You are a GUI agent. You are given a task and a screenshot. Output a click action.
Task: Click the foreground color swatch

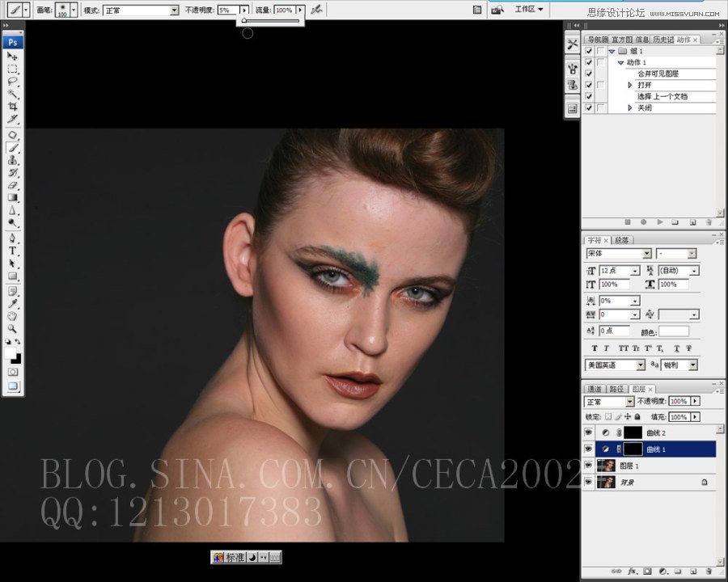(x=11, y=353)
